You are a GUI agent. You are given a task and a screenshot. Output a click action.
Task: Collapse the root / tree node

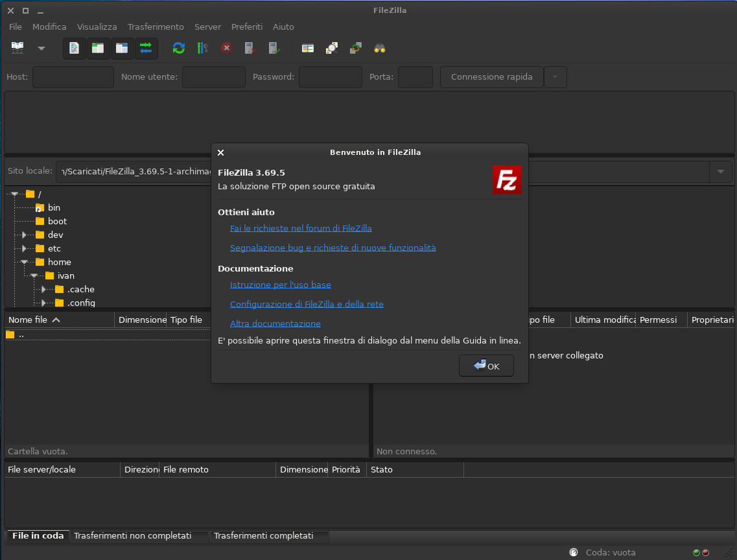point(15,194)
